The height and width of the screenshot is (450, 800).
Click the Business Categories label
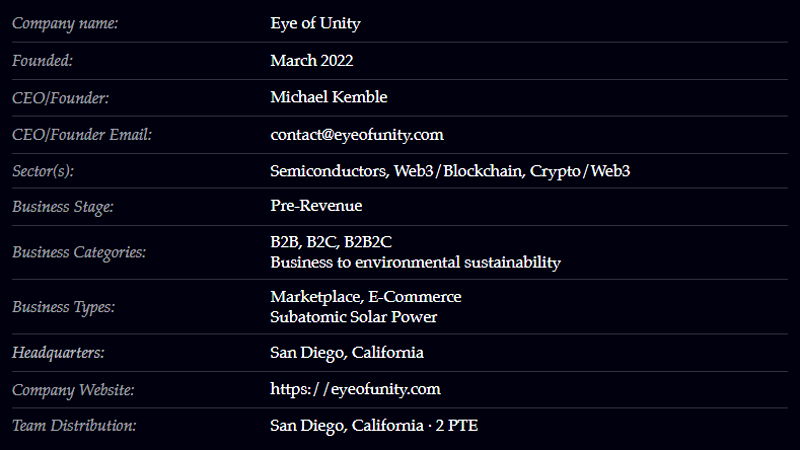[x=79, y=252]
